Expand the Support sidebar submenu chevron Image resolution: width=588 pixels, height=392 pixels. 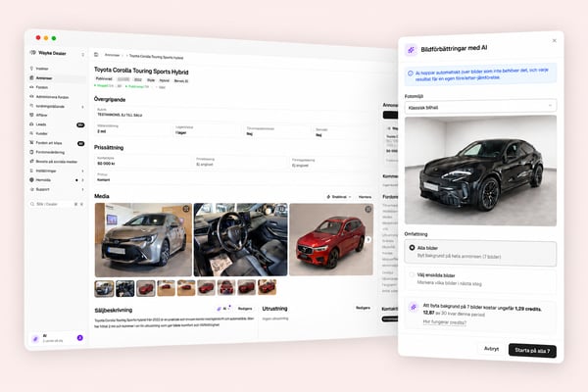click(82, 190)
